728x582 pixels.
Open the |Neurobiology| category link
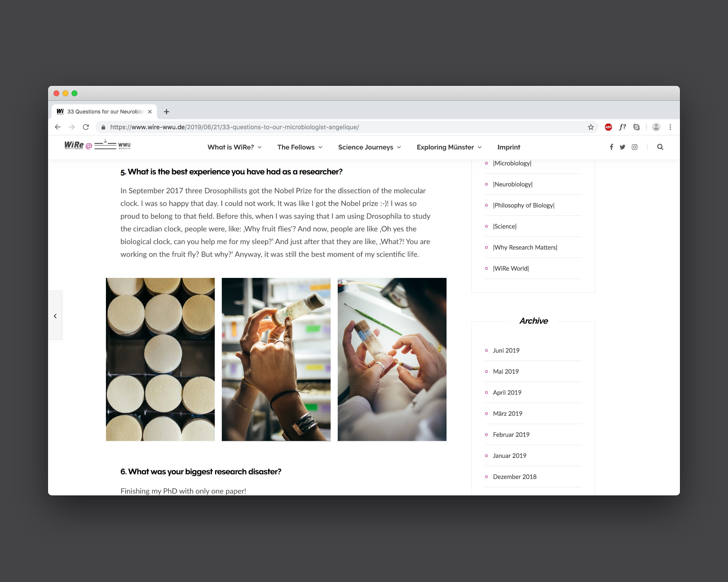point(513,184)
